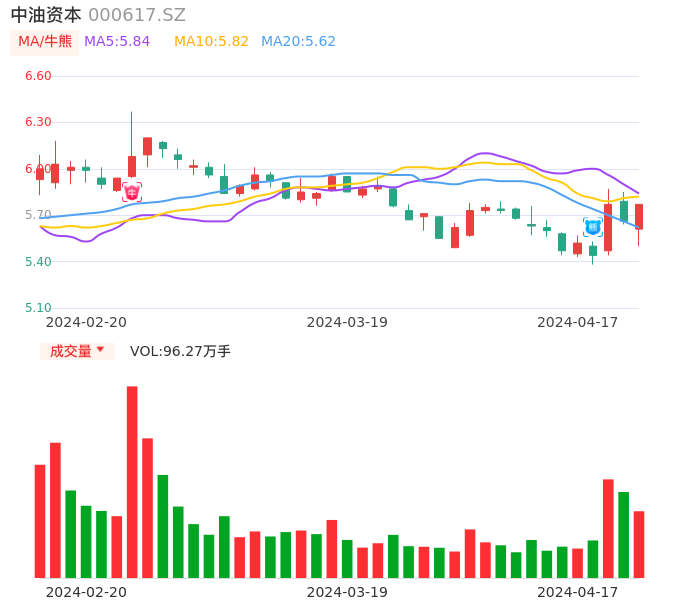Click the 5.10 price axis label
This screenshot has height=606, width=686.
(37, 308)
